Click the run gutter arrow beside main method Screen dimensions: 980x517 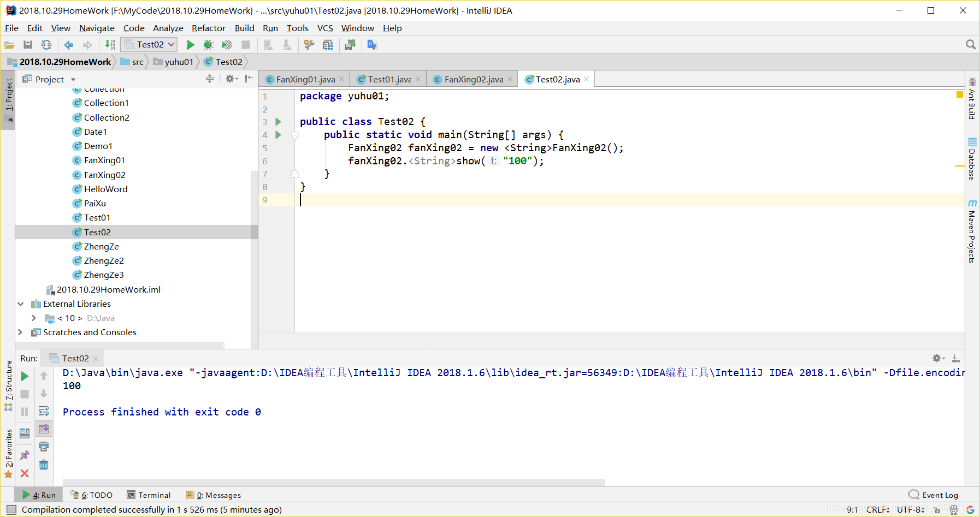point(278,135)
